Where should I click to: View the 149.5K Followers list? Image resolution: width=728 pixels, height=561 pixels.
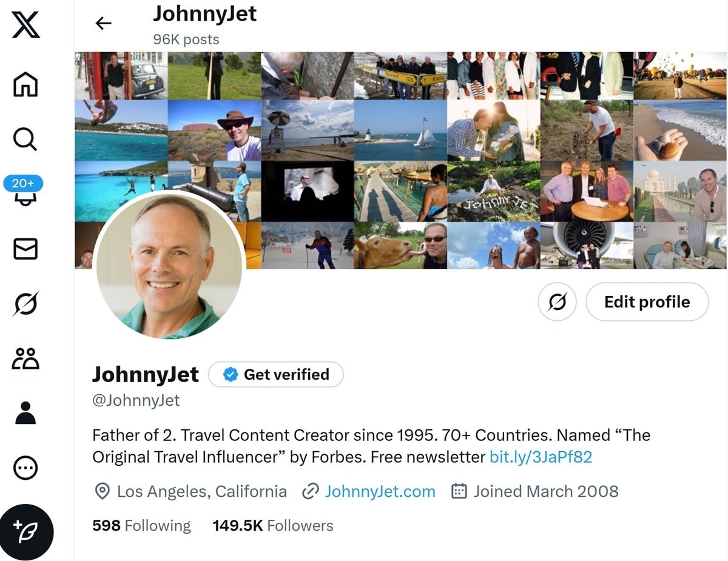coord(273,526)
